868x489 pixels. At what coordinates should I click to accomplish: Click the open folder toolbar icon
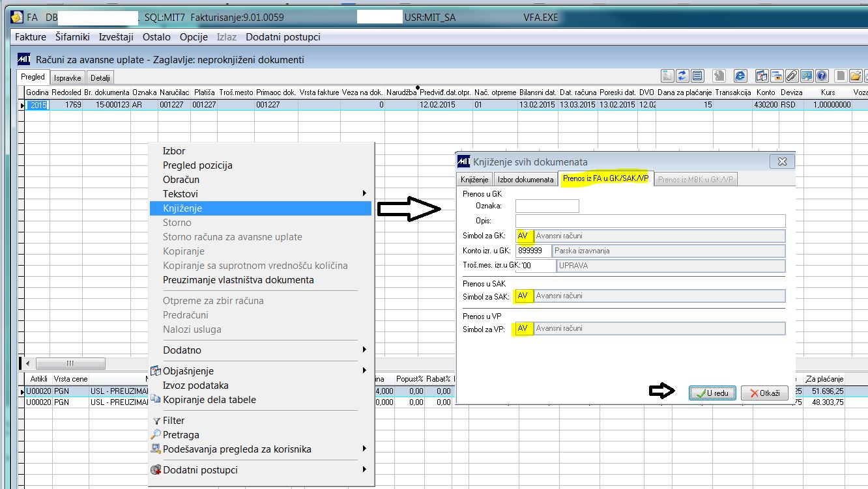coord(856,76)
